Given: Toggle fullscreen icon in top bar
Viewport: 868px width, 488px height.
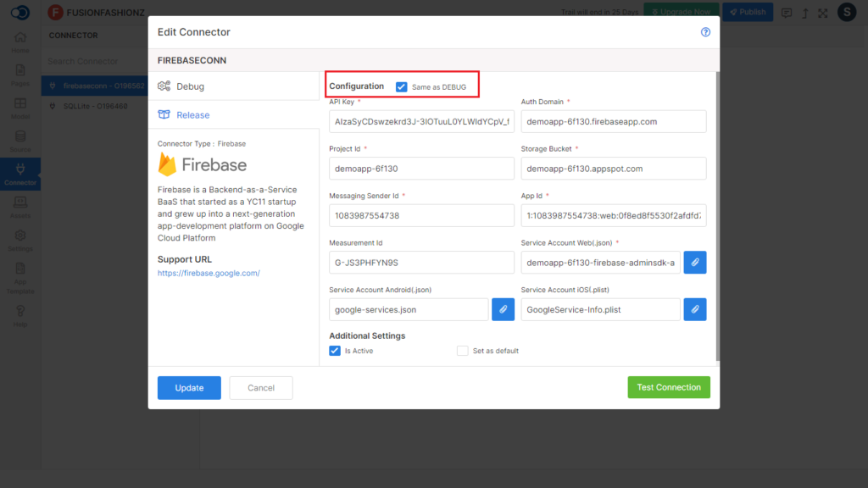Looking at the screenshot, I should click(823, 13).
